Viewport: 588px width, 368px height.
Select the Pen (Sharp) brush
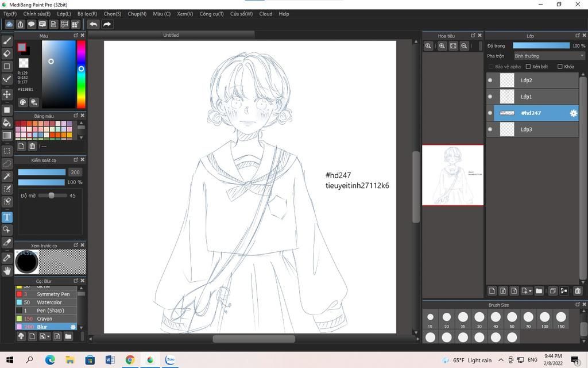tap(46, 310)
